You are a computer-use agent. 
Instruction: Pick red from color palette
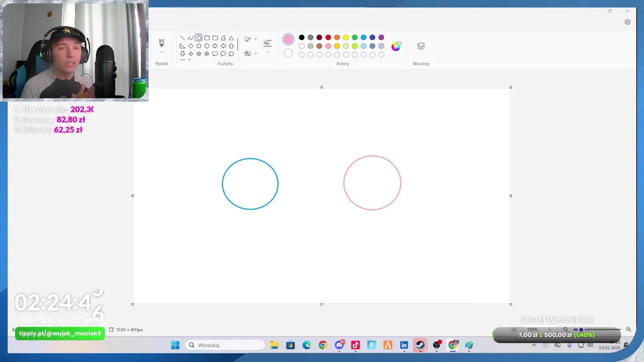pyautogui.click(x=328, y=37)
